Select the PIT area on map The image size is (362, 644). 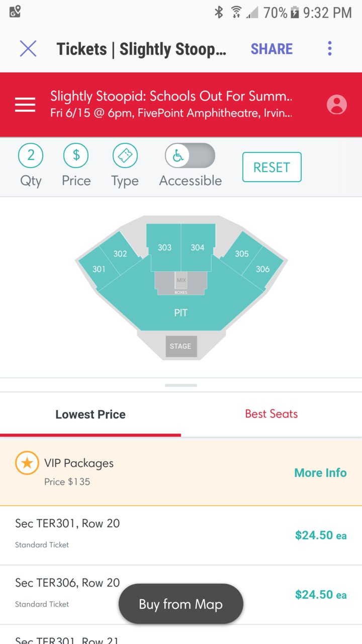click(x=181, y=313)
